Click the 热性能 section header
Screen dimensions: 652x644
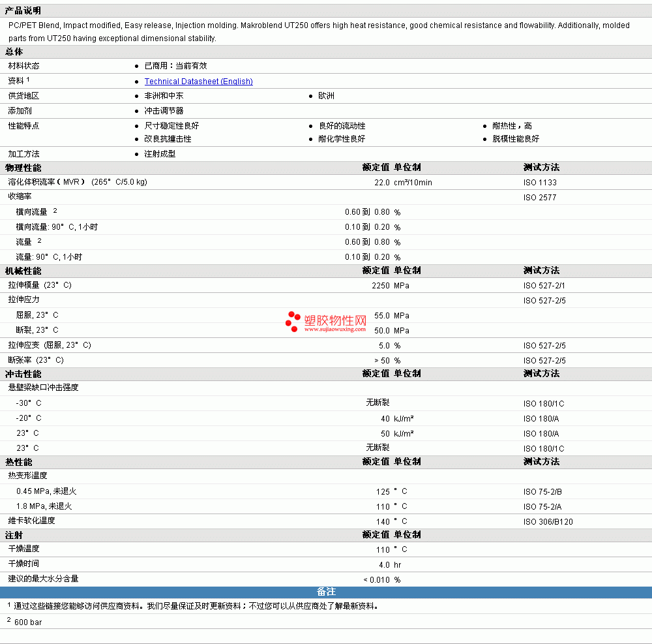[x=19, y=462]
